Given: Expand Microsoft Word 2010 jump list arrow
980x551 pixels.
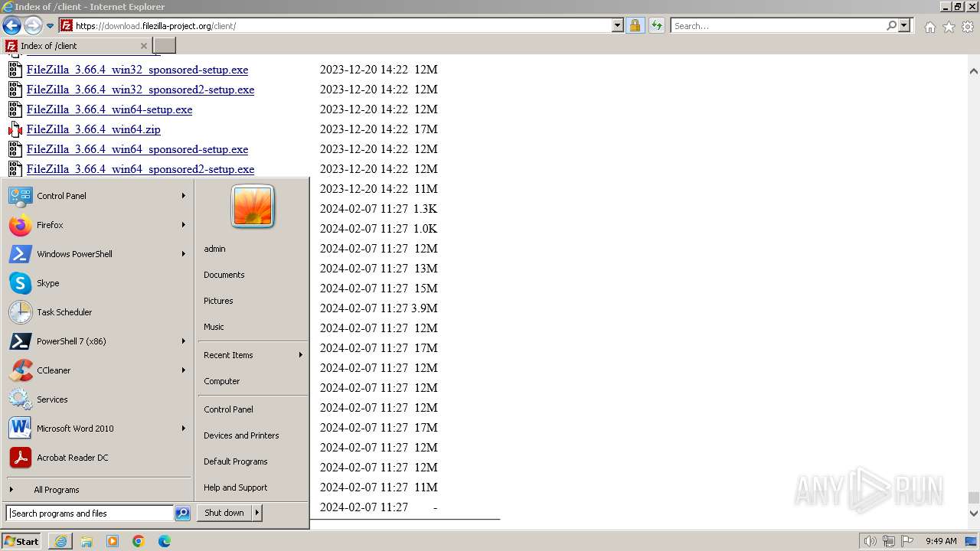Looking at the screenshot, I should (184, 429).
